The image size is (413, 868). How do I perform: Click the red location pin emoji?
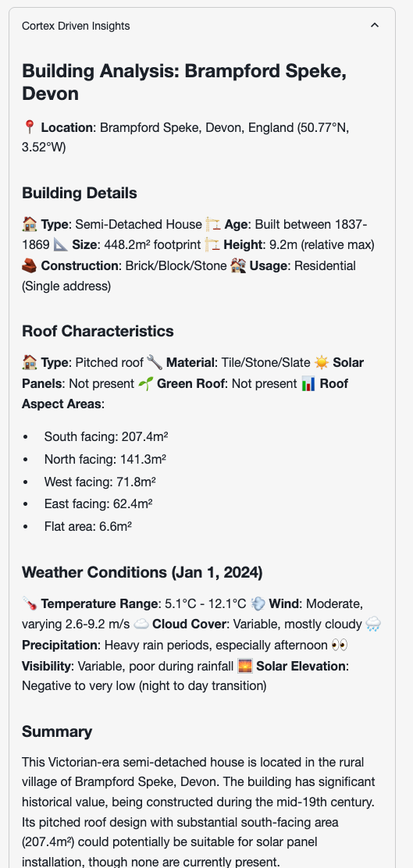pyautogui.click(x=30, y=127)
